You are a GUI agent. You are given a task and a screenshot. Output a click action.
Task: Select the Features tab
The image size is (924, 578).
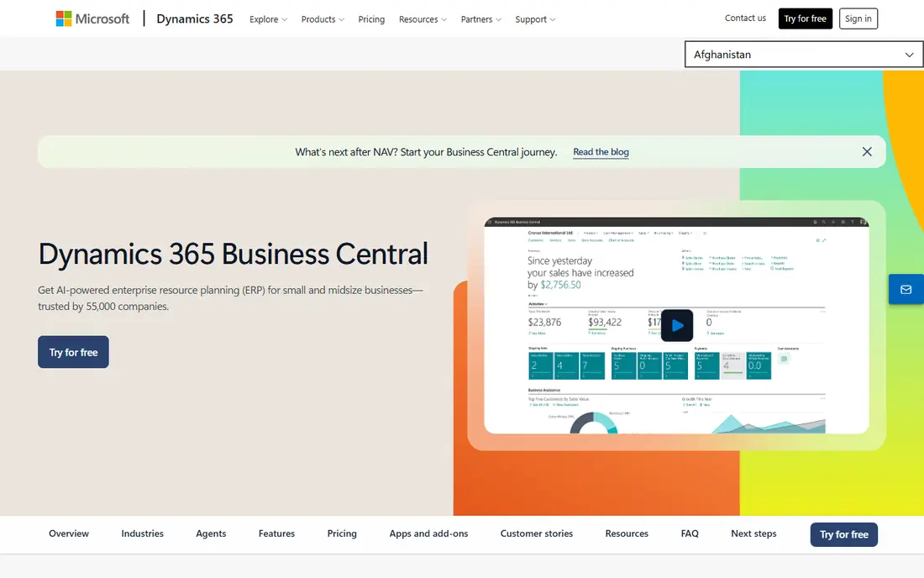276,533
